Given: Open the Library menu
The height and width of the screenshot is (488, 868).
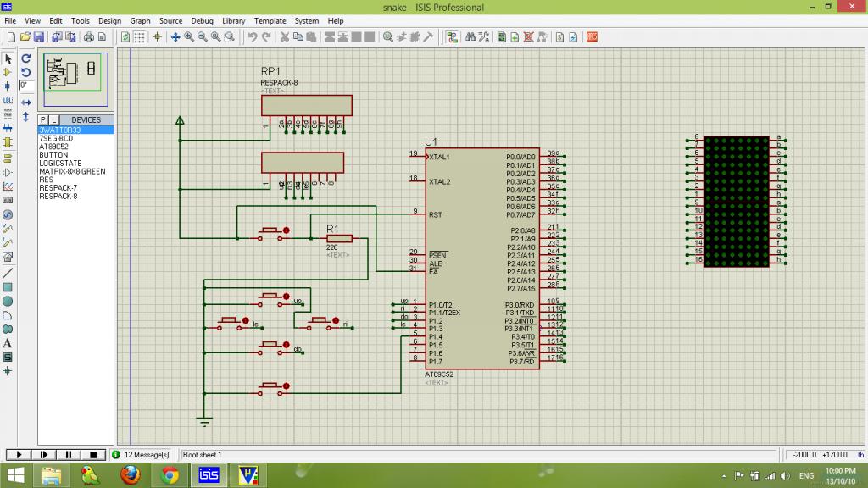Looking at the screenshot, I should [x=233, y=20].
